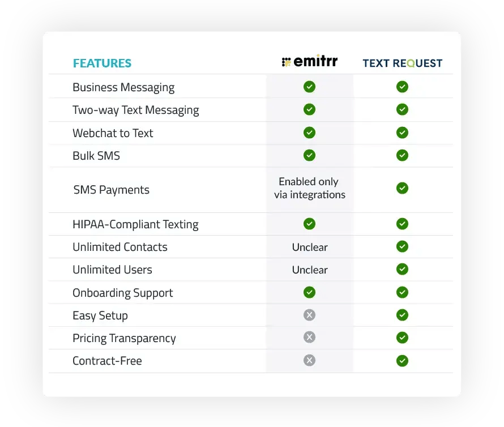
Task: Click the Unclear text for Unlimited Contacts
Action: tap(310, 247)
